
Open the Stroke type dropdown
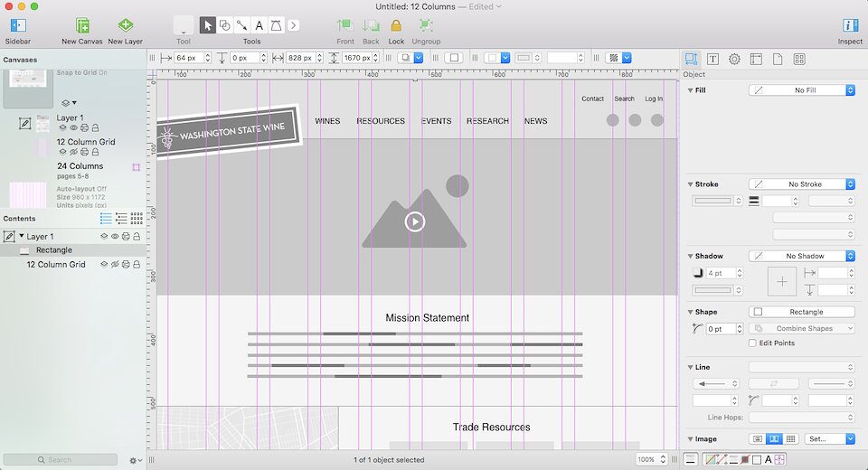point(802,184)
